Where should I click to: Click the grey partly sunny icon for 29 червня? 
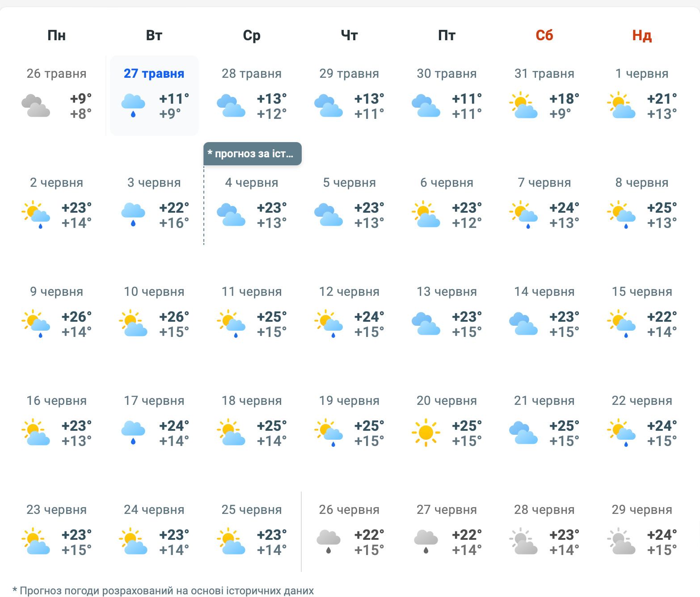coord(621,542)
